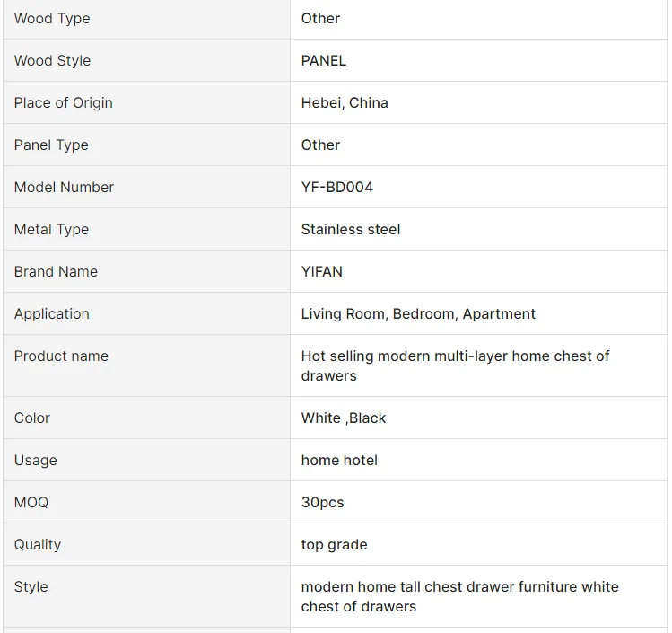Image resolution: width=672 pixels, height=633 pixels.
Task: Click the Place of Origin label
Action: point(63,103)
